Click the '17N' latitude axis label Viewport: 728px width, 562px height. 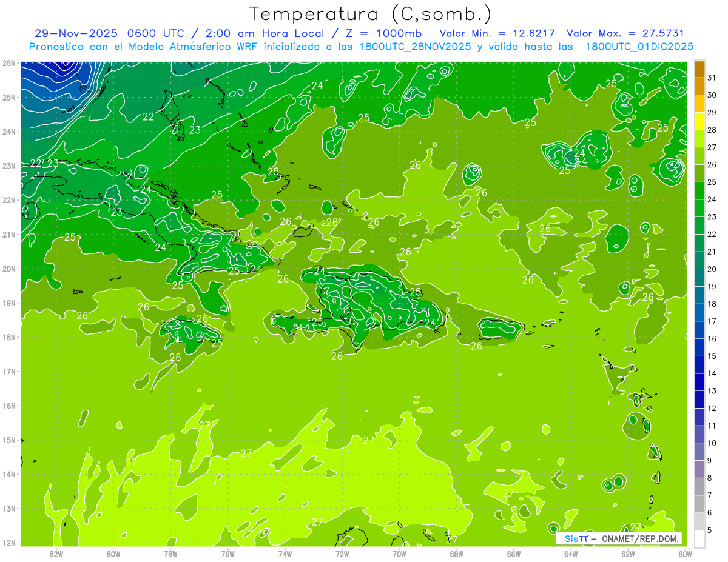pos(8,371)
